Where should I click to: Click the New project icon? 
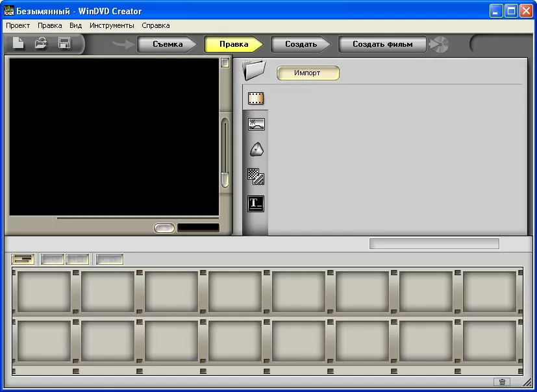[19, 43]
